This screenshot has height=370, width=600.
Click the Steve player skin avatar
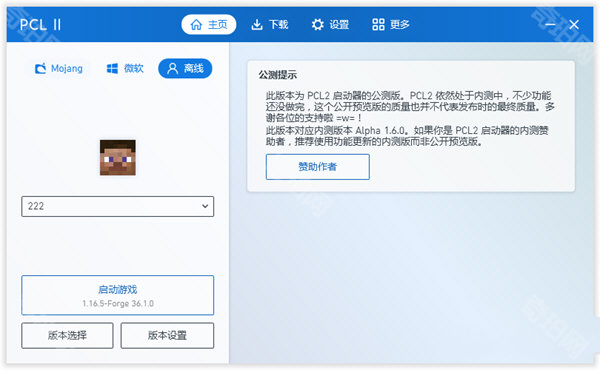(x=117, y=158)
